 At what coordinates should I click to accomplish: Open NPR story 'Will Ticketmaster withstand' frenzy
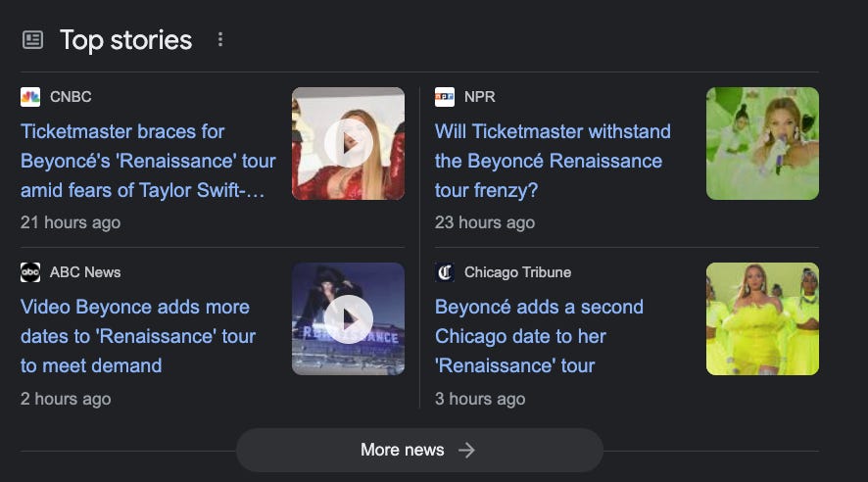(553, 161)
